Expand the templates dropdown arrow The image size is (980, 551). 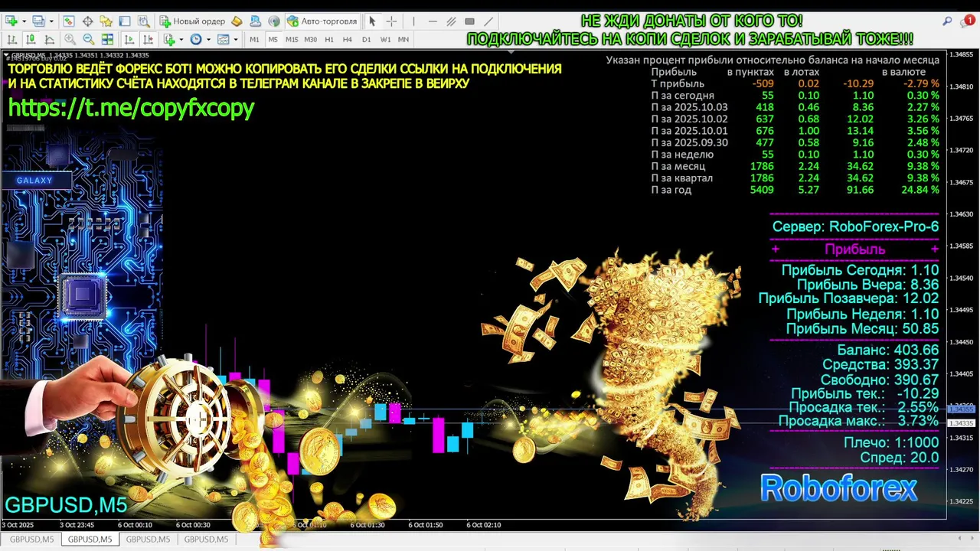point(236,39)
